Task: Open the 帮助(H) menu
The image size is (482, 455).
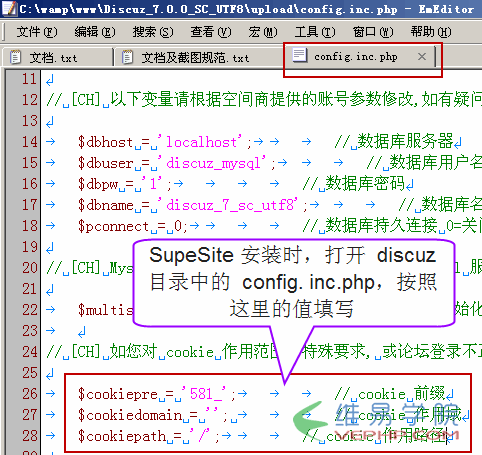Action: tap(431, 32)
